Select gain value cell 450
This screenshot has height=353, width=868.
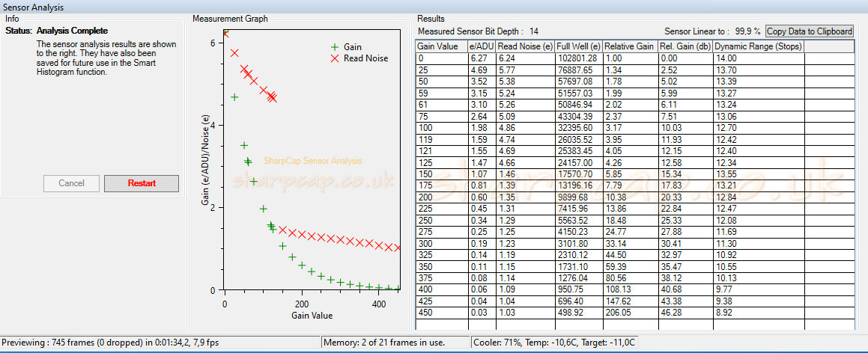coord(441,313)
